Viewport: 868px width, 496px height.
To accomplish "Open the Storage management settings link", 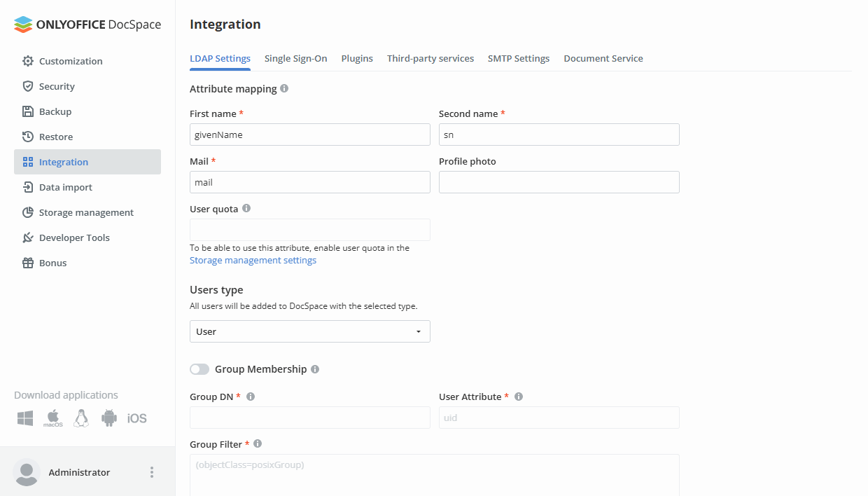I will tap(253, 260).
